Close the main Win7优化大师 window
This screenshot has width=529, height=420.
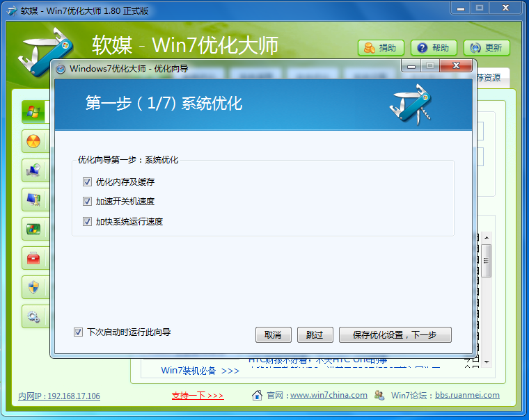(x=505, y=8)
